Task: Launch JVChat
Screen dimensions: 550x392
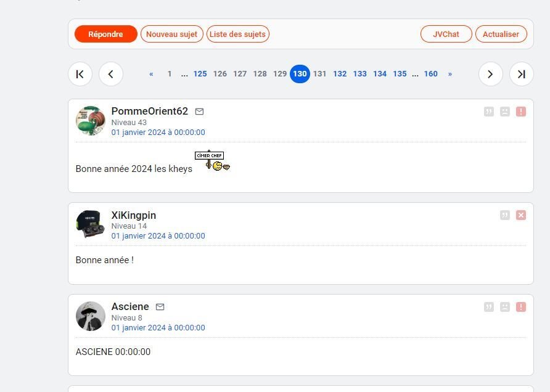Action: [x=446, y=34]
